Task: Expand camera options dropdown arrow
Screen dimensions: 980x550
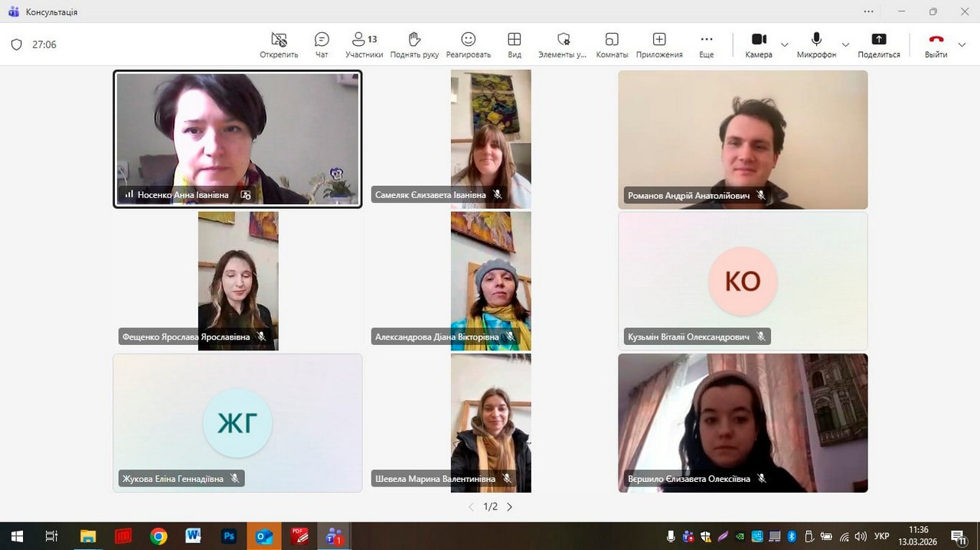Action: pos(785,44)
